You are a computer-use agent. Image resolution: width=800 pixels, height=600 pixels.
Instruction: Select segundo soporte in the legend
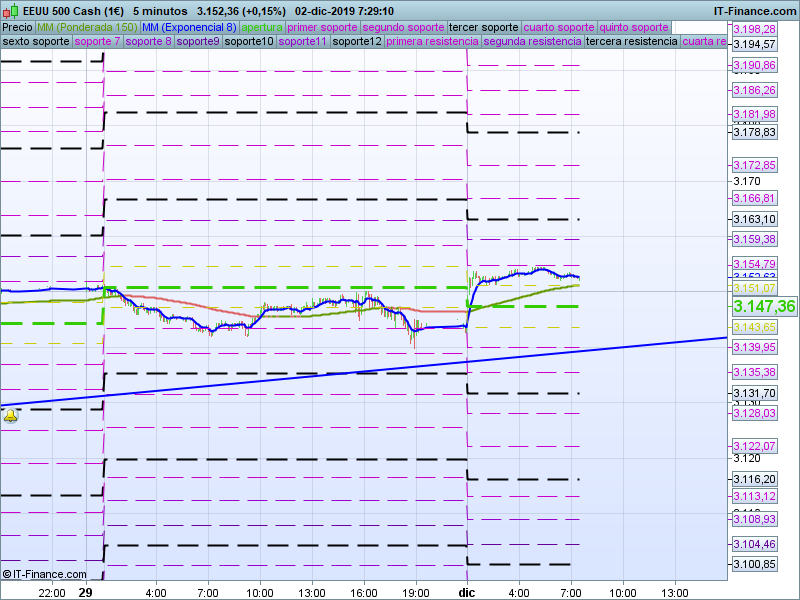(402, 27)
